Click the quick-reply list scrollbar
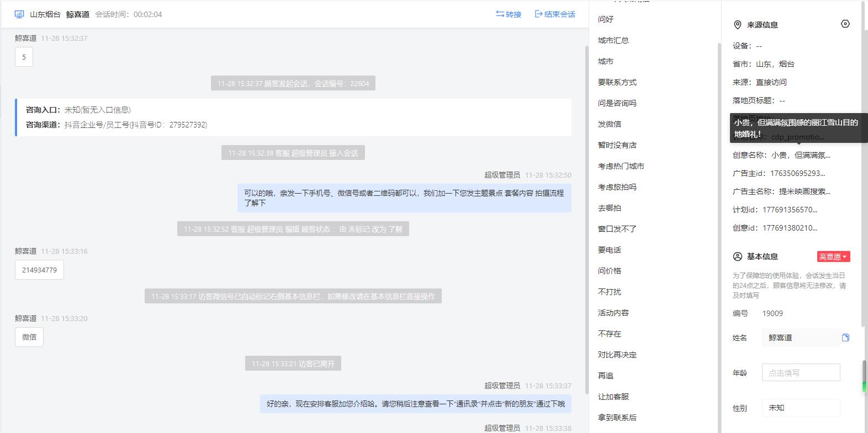 [719, 237]
